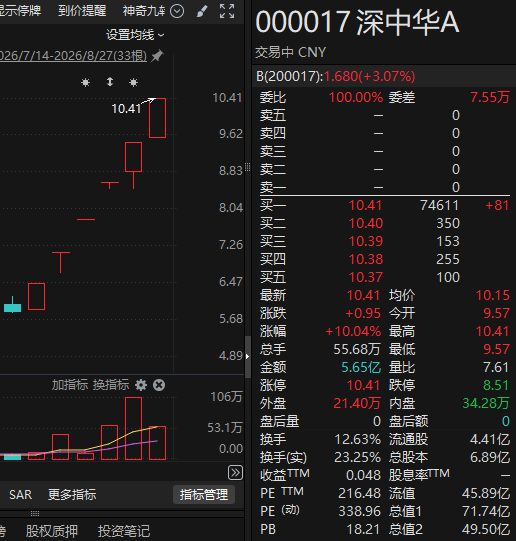Click 换指标 change indicator button
This screenshot has width=516, height=541.
(x=111, y=385)
